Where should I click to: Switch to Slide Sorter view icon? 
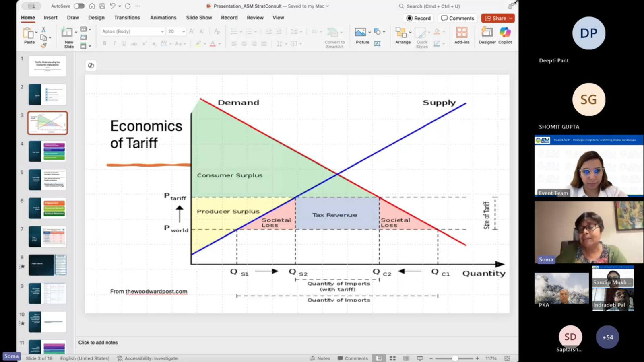pos(392,358)
